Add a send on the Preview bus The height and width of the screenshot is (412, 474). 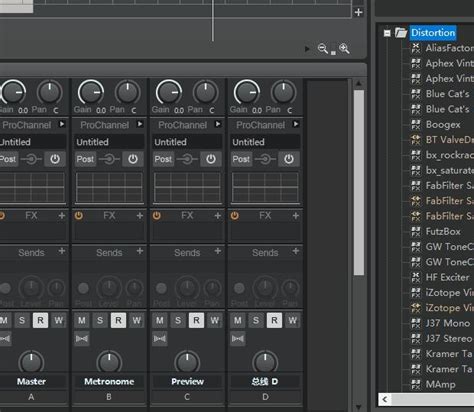pos(218,251)
